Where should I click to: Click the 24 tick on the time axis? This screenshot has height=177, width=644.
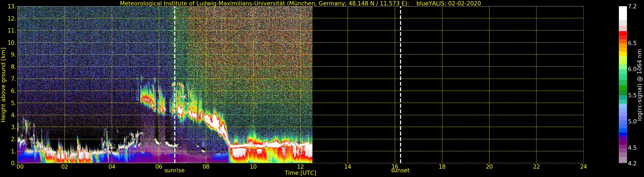[583, 167]
